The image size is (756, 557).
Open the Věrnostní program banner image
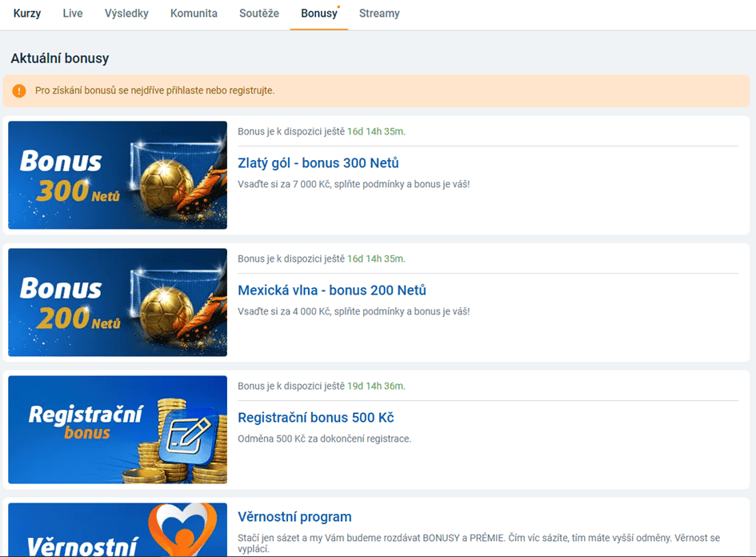coord(118,530)
